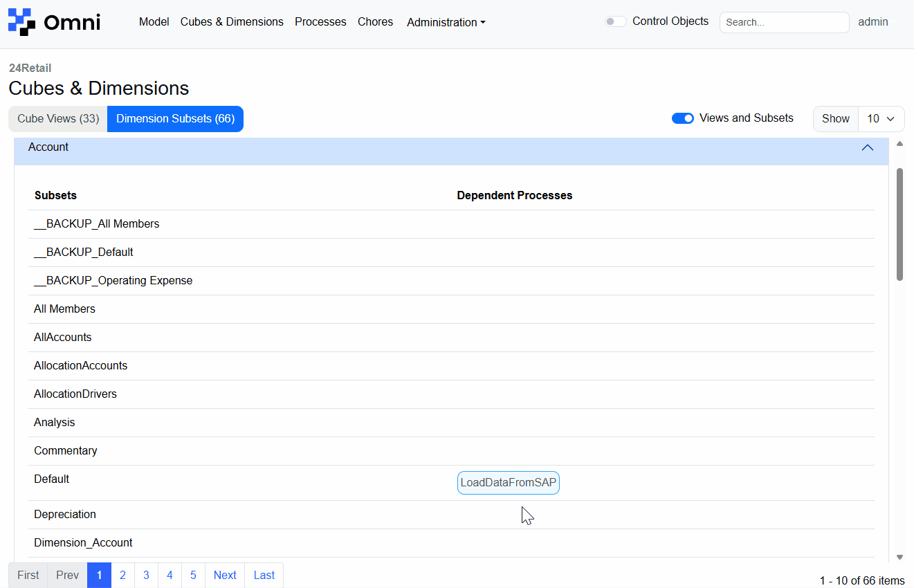The height and width of the screenshot is (588, 914).
Task: Collapse the Account section
Action: tap(868, 147)
